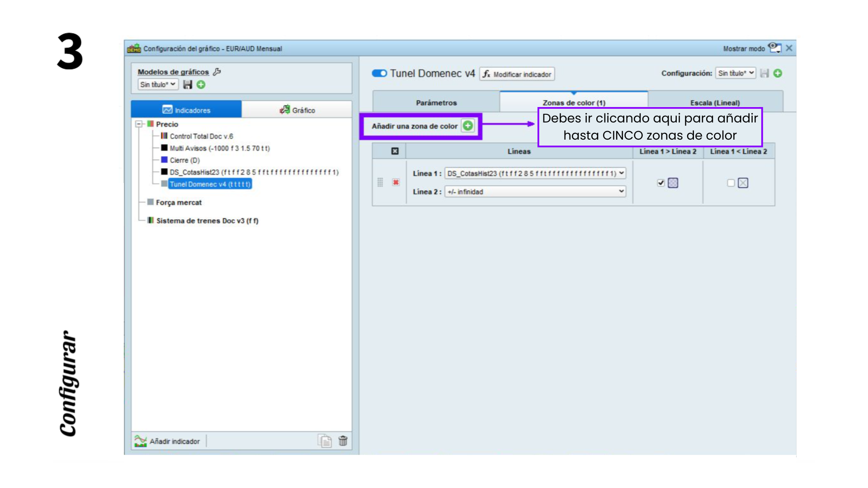Open the Línea 2 +/- infinidad dropdown
The height and width of the screenshot is (488, 868).
[x=535, y=192]
